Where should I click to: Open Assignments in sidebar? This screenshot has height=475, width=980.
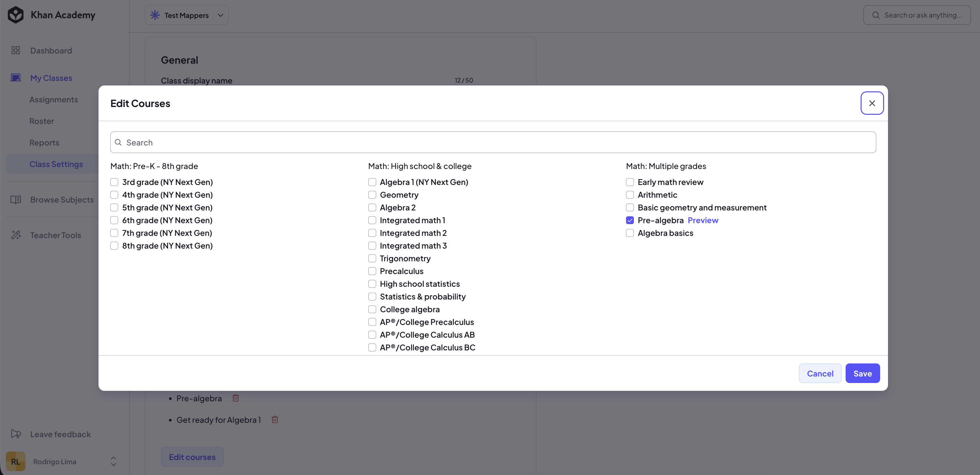point(54,99)
